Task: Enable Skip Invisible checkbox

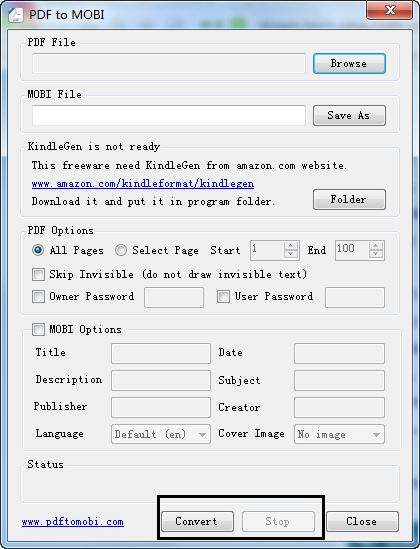Action: 38,274
